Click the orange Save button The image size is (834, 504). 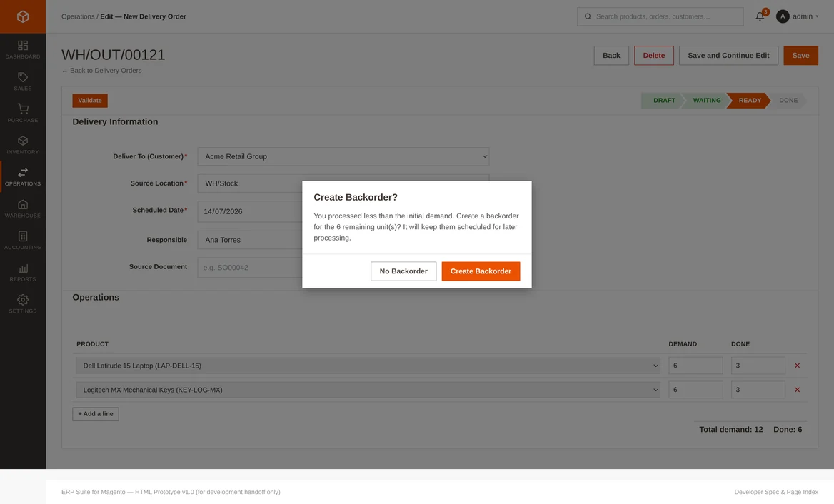[x=800, y=55]
